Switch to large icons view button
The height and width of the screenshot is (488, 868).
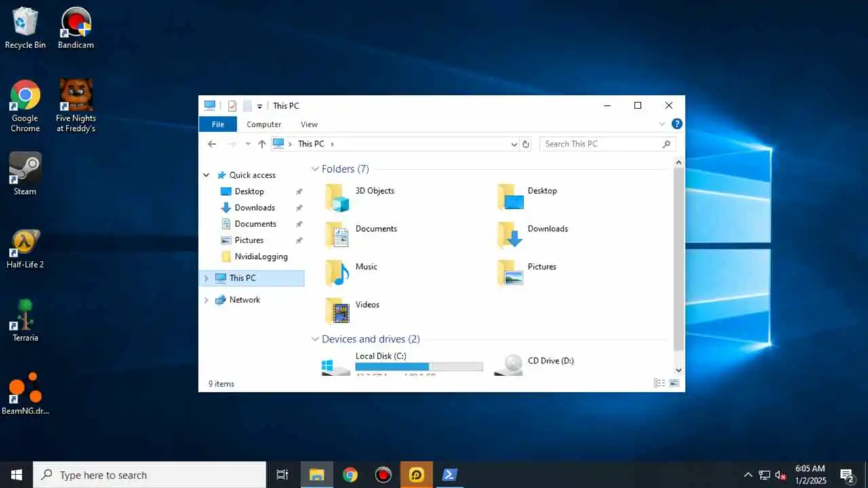click(674, 383)
